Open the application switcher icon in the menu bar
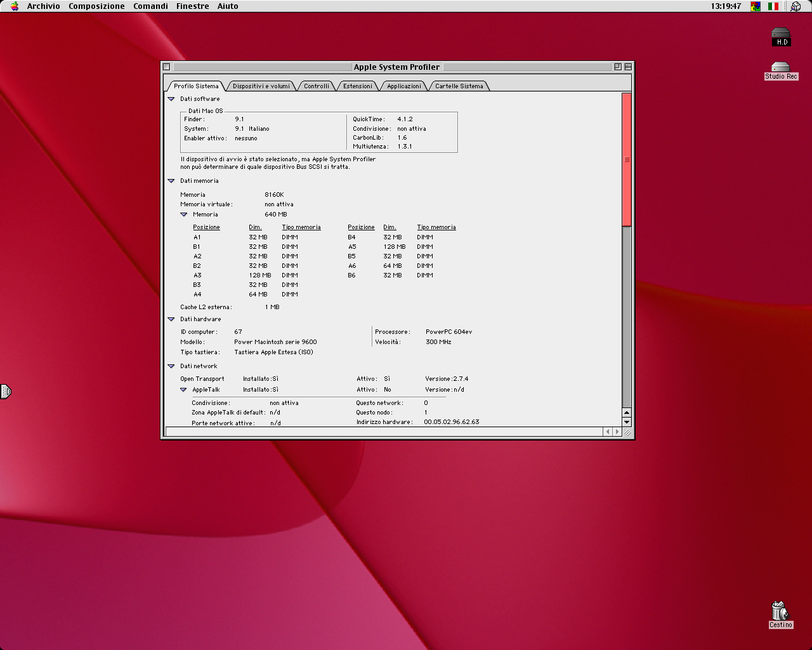 pos(796,6)
